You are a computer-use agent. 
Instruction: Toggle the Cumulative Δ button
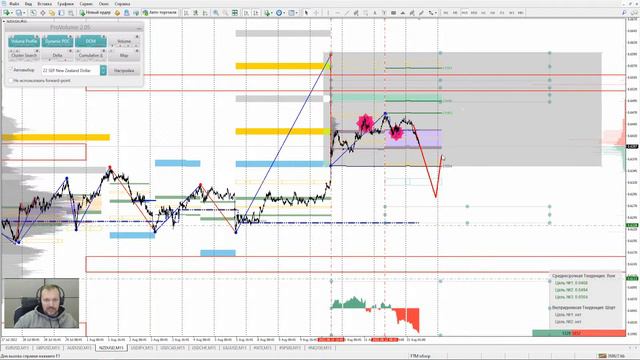coord(91,55)
